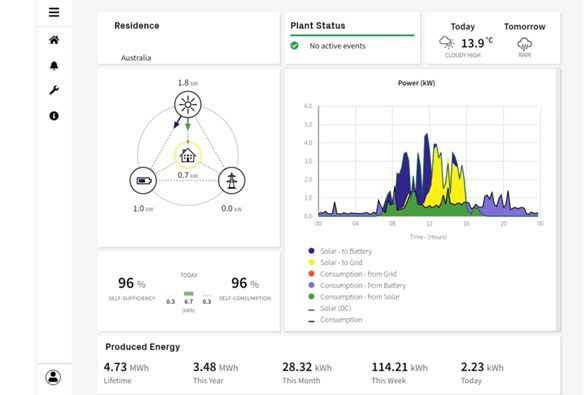Click today's cloudy weather icon
Image resolution: width=587 pixels, height=395 pixels.
point(447,42)
